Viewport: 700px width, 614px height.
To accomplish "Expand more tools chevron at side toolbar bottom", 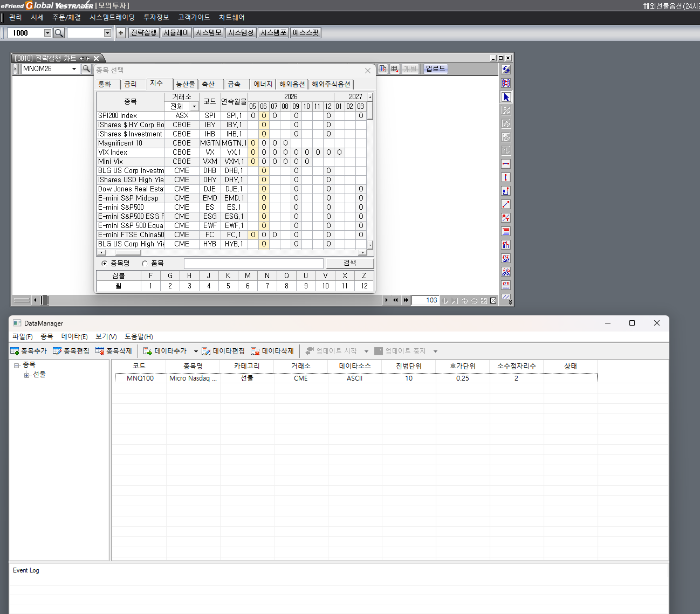I will tap(510, 302).
